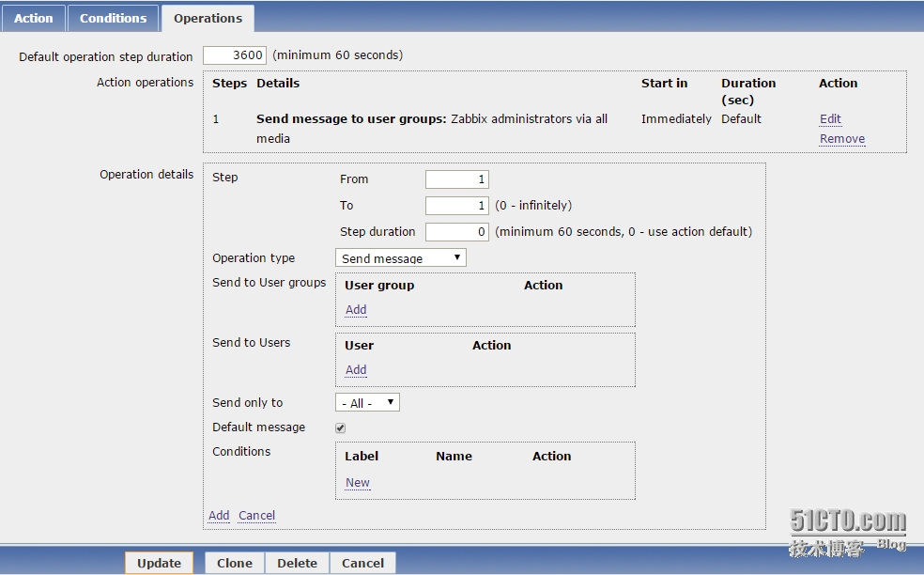This screenshot has width=924, height=575.
Task: Click the 'Duration (sec)' column header
Action: [748, 91]
